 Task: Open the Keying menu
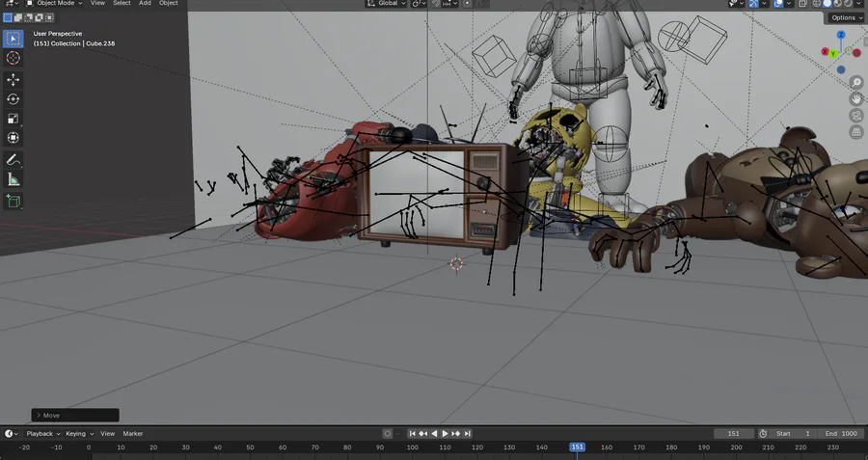pyautogui.click(x=80, y=433)
